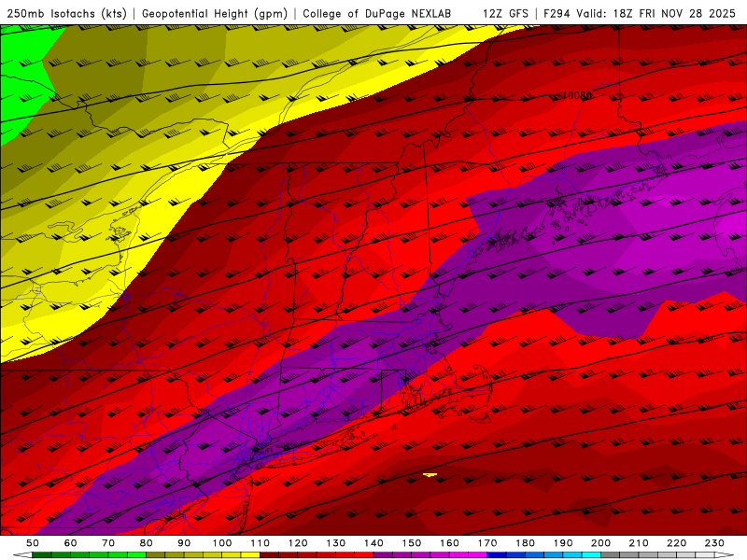This screenshot has width=747, height=560.
Task: Select the 70 knots legend label
Action: pos(108,543)
